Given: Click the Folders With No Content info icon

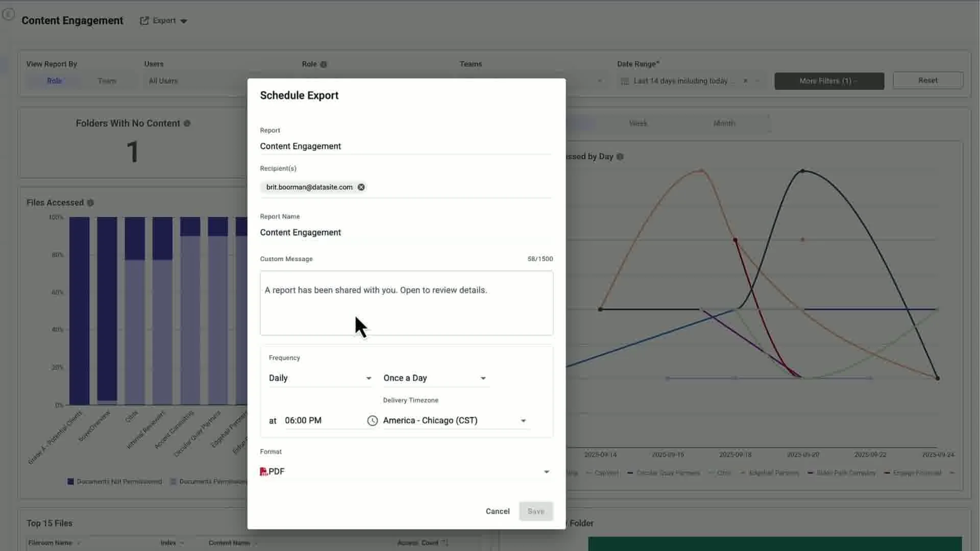Looking at the screenshot, I should click(x=187, y=123).
